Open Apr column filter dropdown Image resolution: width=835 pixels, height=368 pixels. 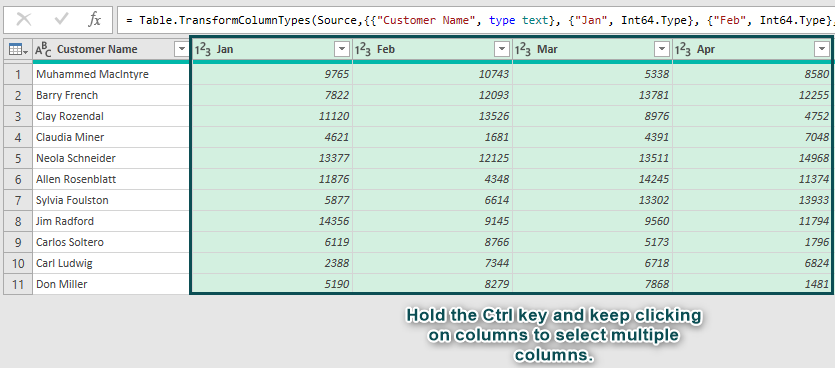click(x=821, y=50)
